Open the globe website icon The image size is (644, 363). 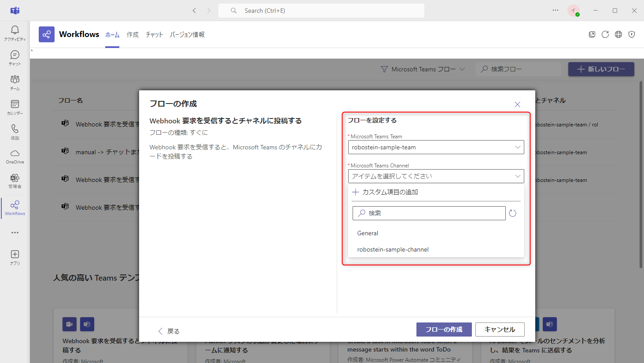[618, 34]
